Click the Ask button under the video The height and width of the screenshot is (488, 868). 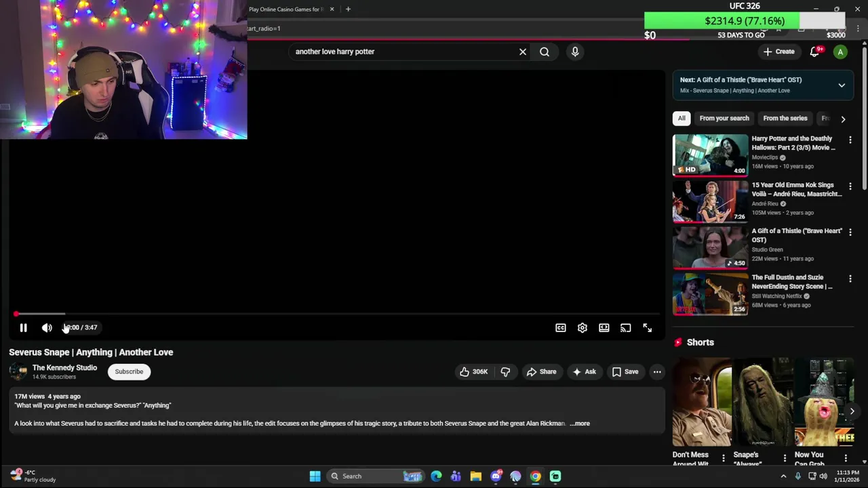[585, 371]
